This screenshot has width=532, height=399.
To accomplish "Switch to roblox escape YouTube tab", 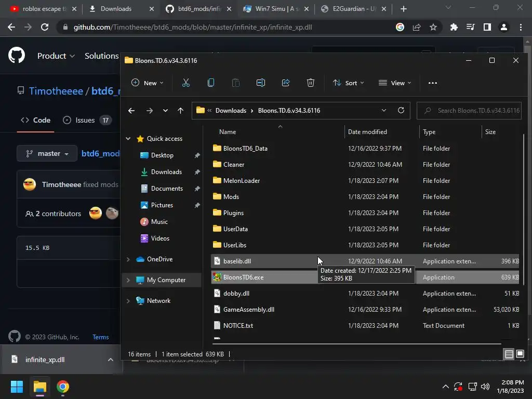I will pos(44,9).
